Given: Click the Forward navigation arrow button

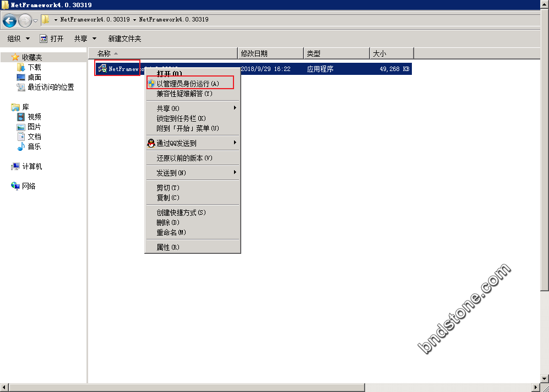Looking at the screenshot, I should click(25, 21).
